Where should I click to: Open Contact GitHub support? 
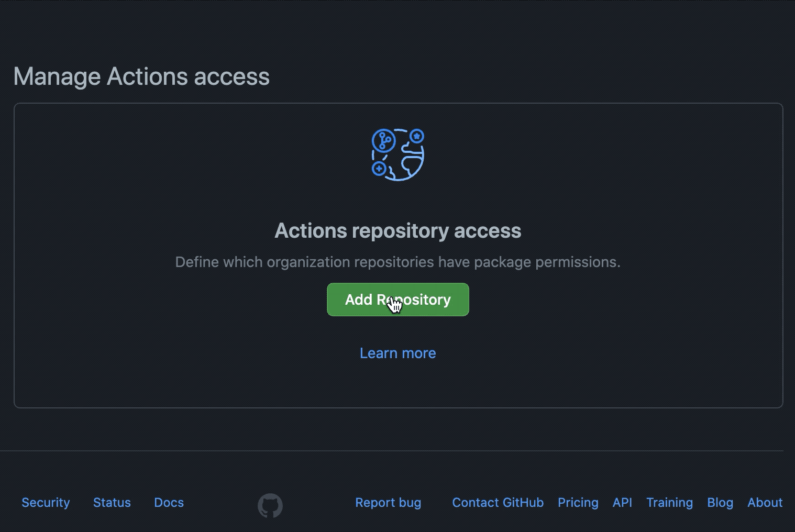coord(498,503)
